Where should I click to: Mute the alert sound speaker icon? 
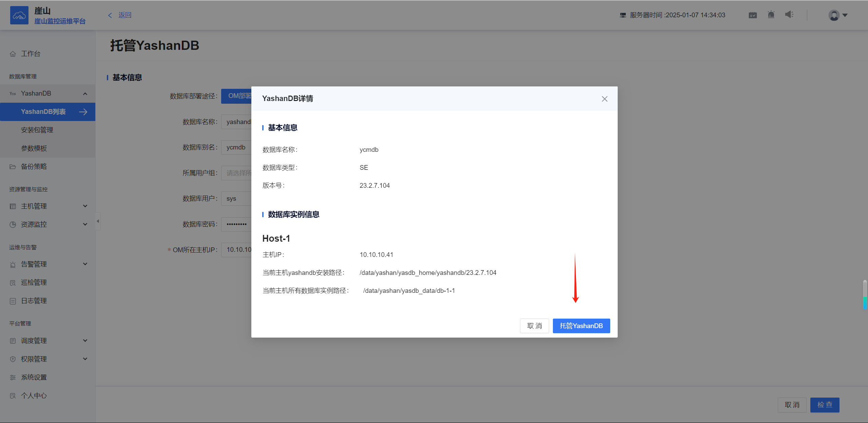(789, 15)
